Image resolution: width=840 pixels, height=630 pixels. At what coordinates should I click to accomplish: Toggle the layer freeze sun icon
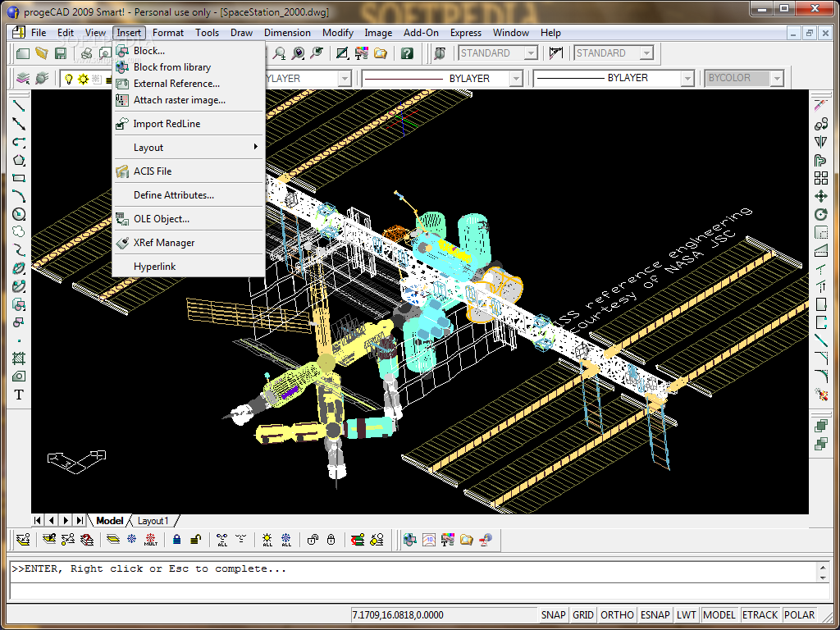[x=83, y=80]
